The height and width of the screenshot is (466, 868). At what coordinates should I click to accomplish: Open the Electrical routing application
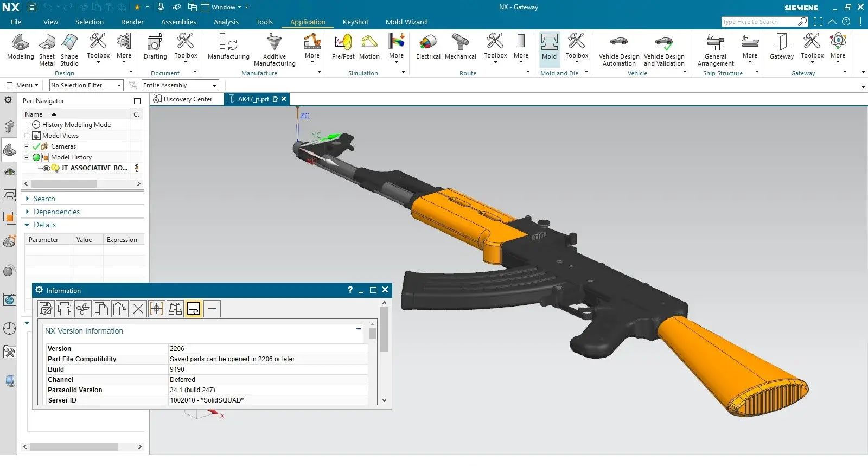point(428,47)
